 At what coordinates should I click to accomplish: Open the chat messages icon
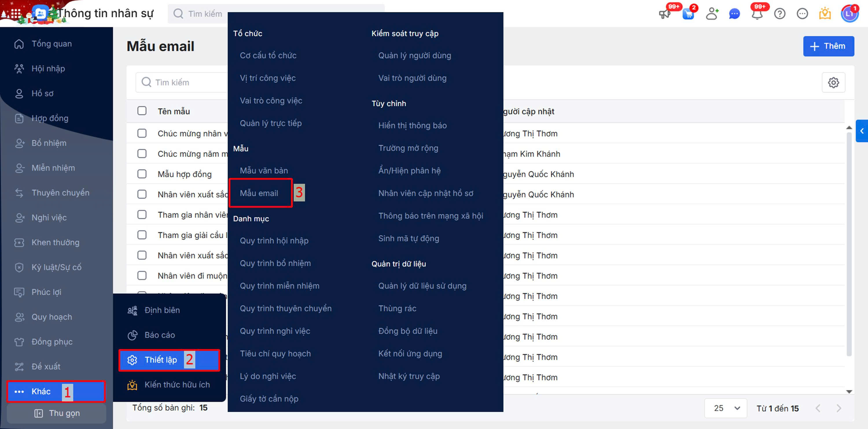pyautogui.click(x=734, y=14)
